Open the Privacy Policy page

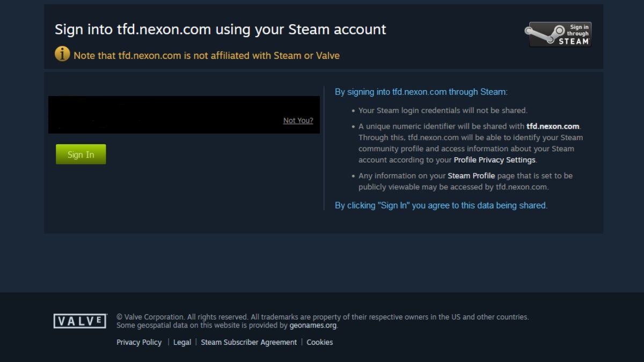pos(139,342)
